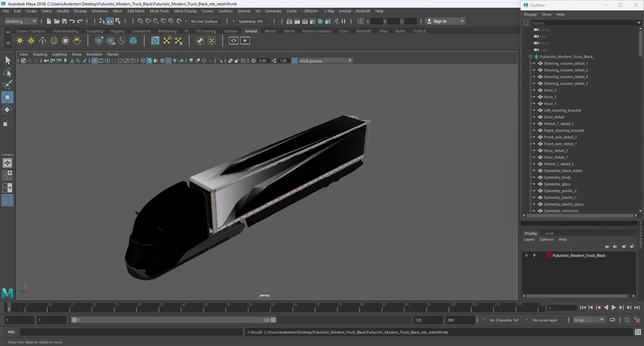Click the Open scene folder icon

pyautogui.click(x=57, y=21)
